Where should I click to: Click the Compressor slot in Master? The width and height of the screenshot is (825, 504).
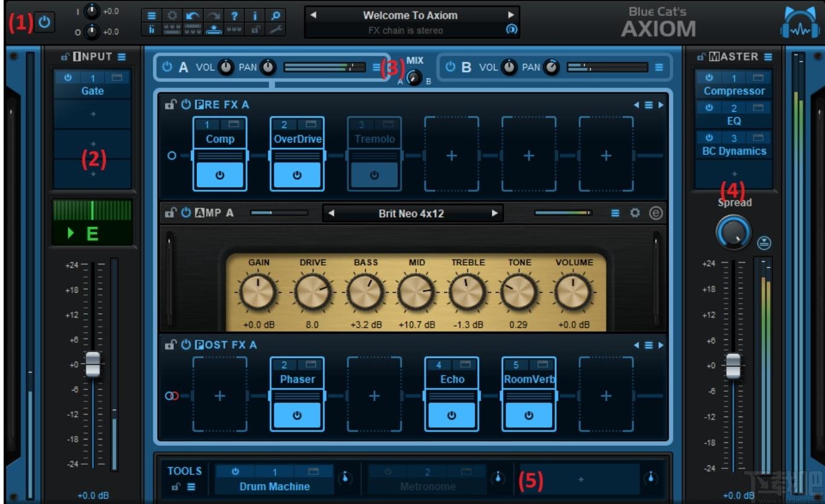coord(734,91)
